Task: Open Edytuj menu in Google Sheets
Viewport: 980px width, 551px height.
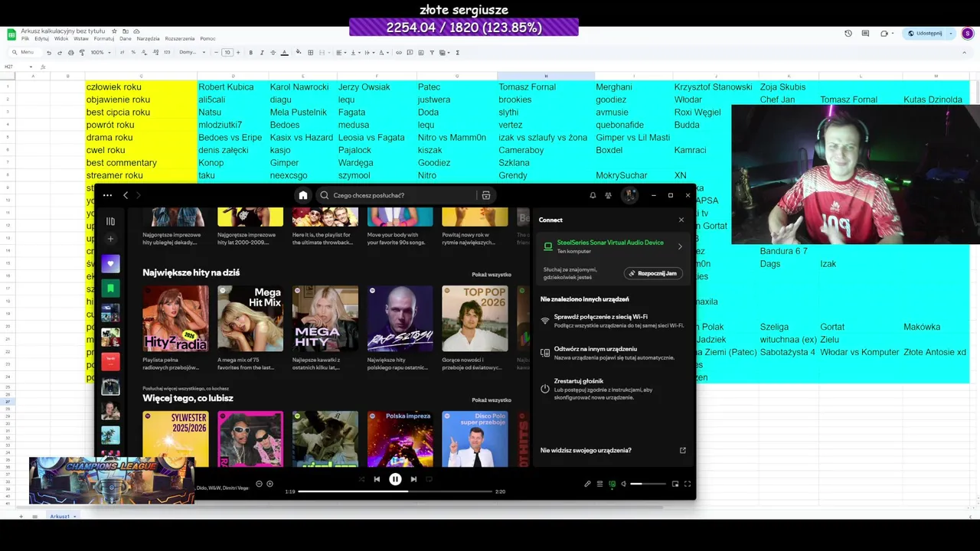Action: tap(41, 38)
